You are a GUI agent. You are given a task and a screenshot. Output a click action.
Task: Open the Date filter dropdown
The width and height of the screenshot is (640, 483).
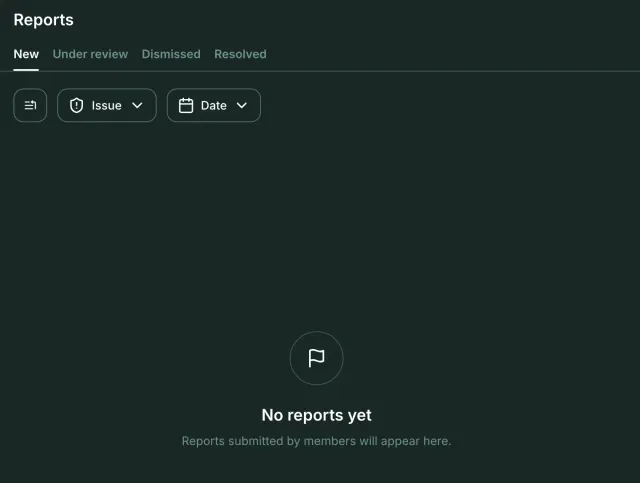click(213, 105)
